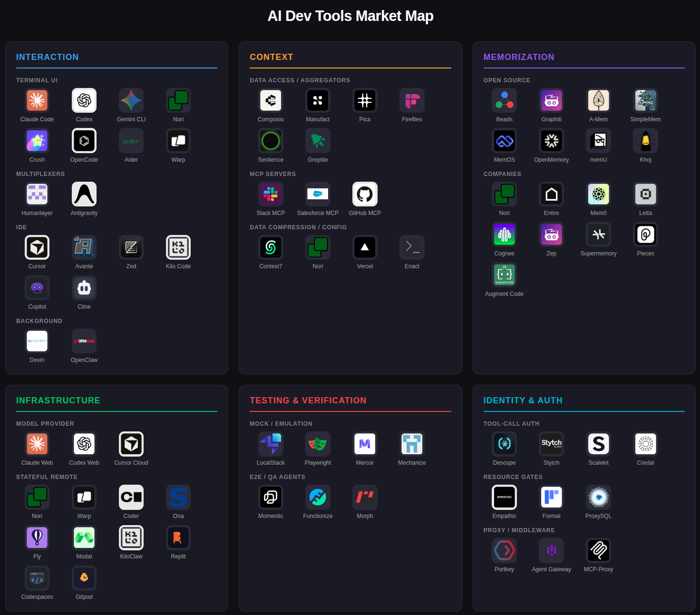
Task: Click the Enact terminal prompt icon
Action: coord(412,247)
